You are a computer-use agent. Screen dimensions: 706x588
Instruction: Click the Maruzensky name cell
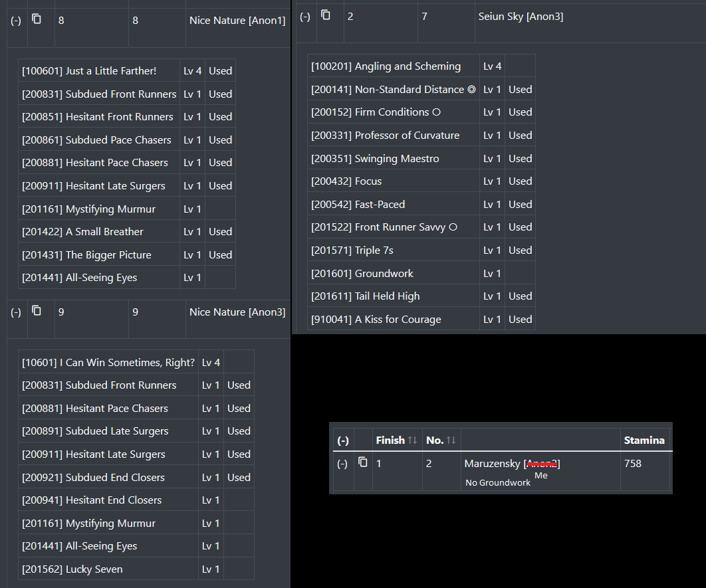click(540, 471)
